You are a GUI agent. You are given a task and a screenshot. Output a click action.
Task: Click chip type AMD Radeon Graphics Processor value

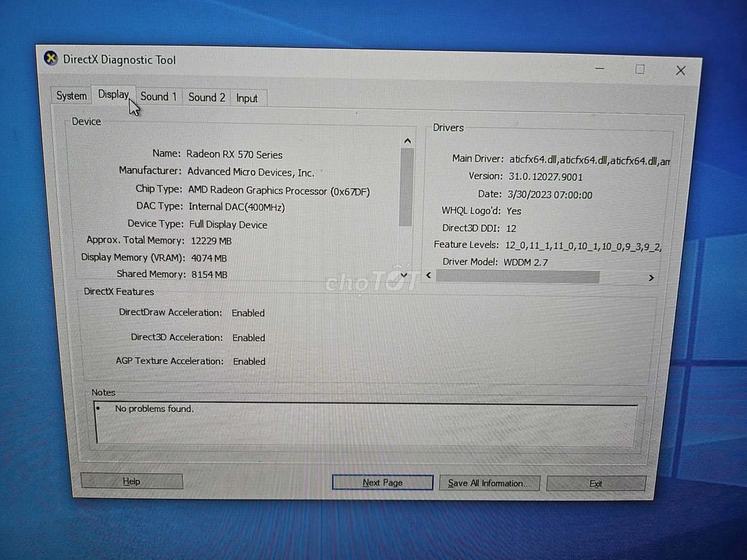click(279, 191)
